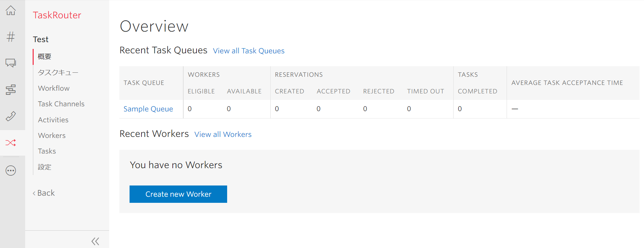
Task: Open the Sample Queue link
Action: [x=148, y=109]
